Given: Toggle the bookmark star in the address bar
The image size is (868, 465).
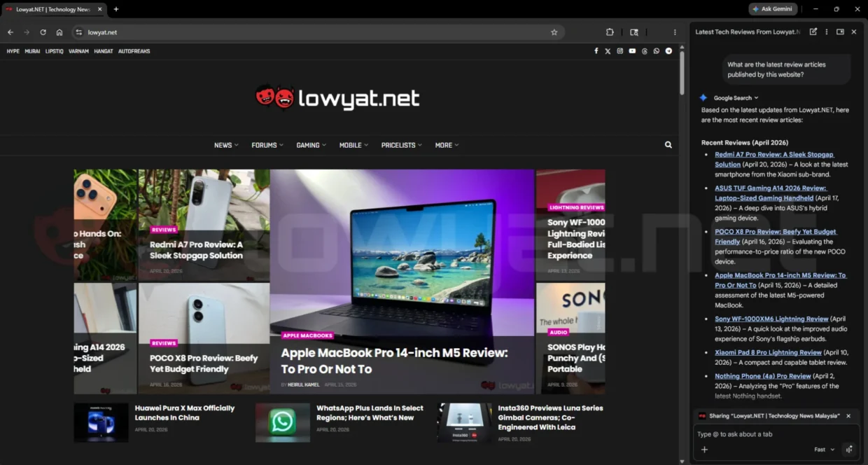Looking at the screenshot, I should point(554,32).
